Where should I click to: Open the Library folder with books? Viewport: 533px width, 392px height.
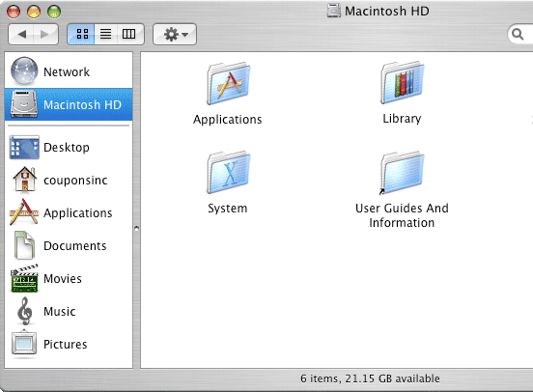[402, 83]
